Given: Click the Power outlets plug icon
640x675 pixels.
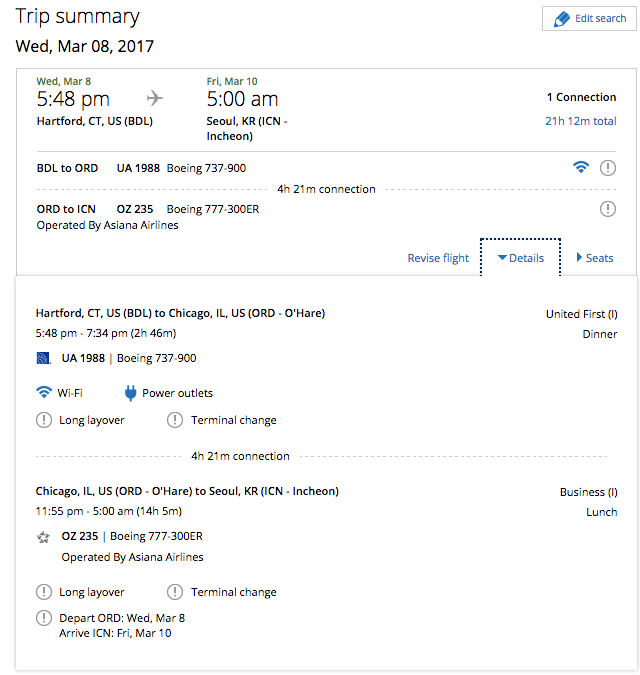Looking at the screenshot, I should [130, 393].
